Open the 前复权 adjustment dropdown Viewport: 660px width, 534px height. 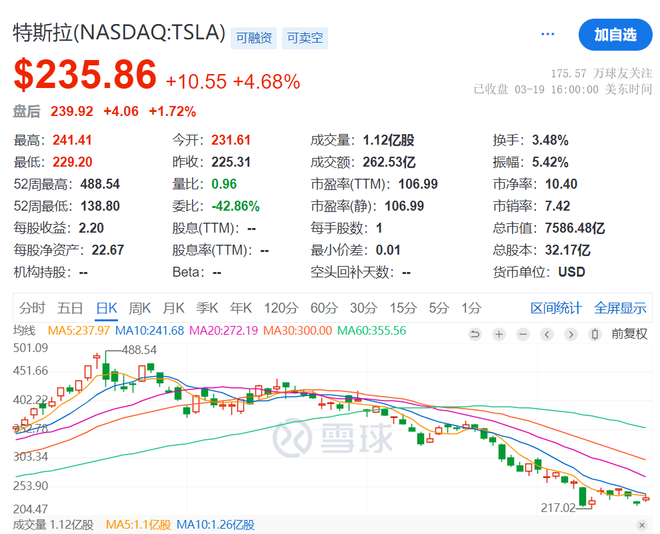(x=629, y=334)
